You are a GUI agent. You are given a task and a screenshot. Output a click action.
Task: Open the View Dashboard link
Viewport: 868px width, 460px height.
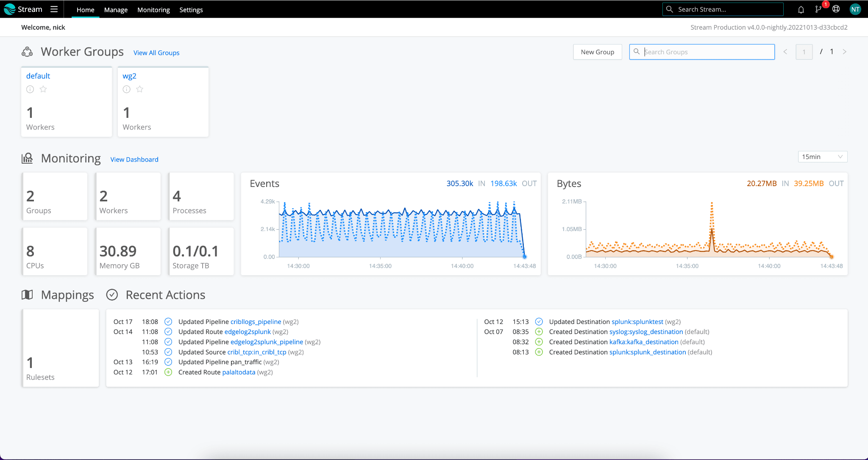coord(134,159)
